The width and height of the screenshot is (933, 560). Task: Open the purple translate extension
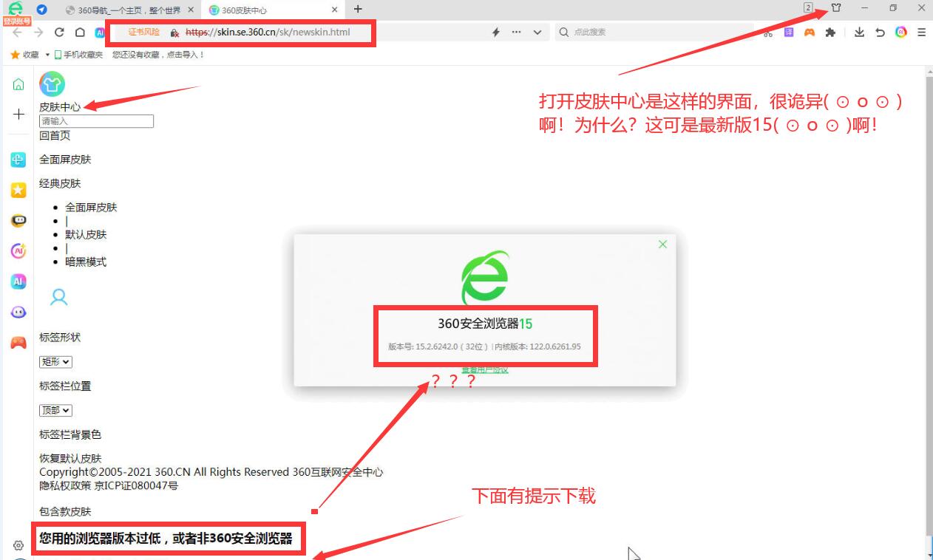click(x=789, y=33)
